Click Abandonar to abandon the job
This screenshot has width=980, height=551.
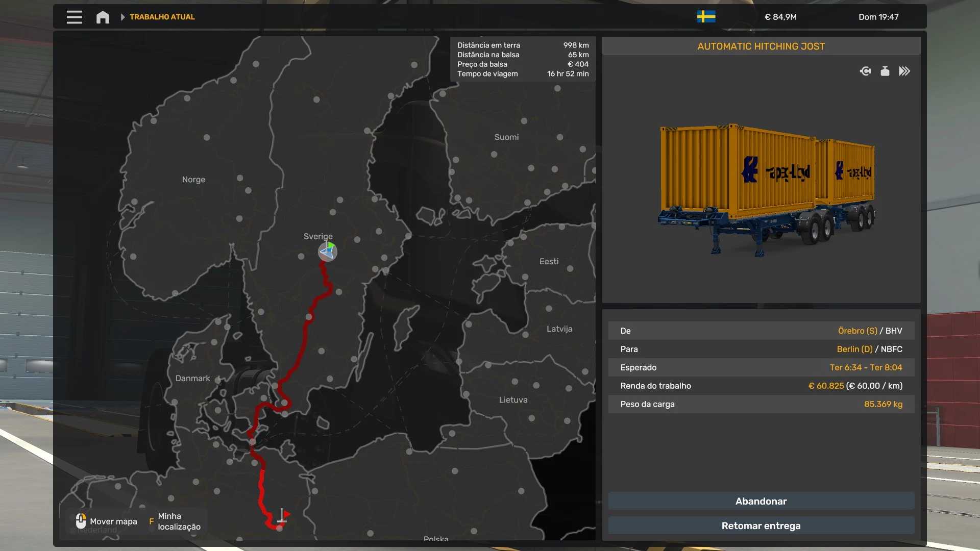click(x=761, y=501)
